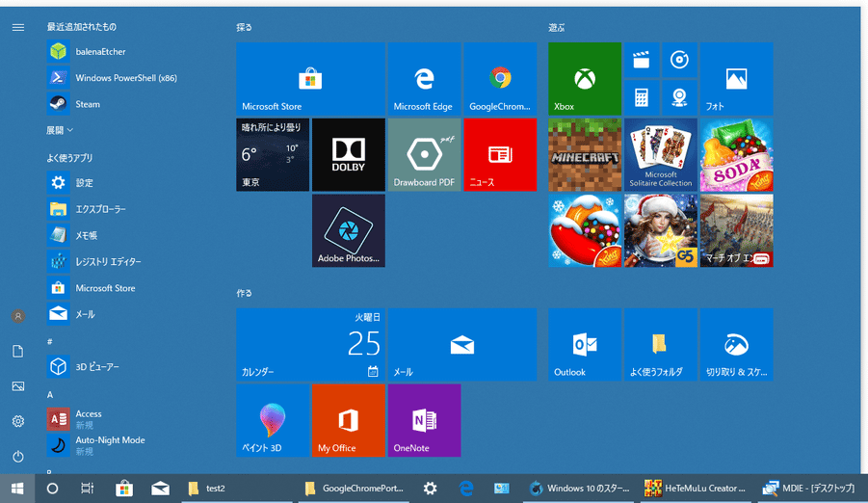Image resolution: width=868 pixels, height=503 pixels.
Task: Open the Drawboard PDF tile
Action: click(424, 154)
